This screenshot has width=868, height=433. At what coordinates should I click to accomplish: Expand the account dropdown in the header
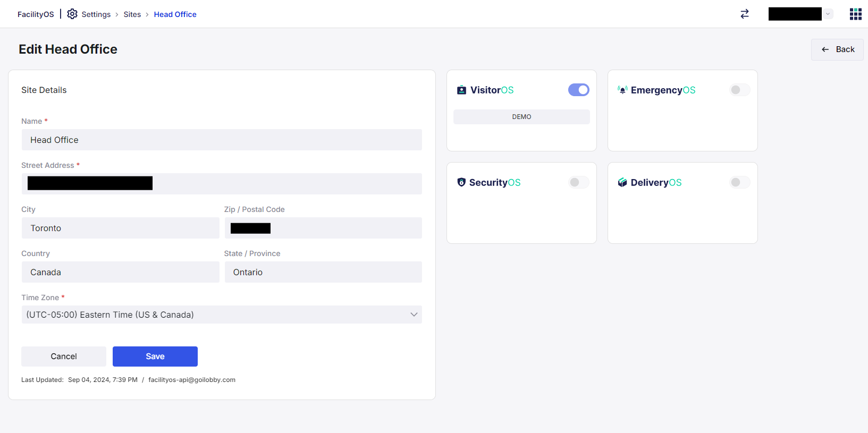pyautogui.click(x=828, y=14)
